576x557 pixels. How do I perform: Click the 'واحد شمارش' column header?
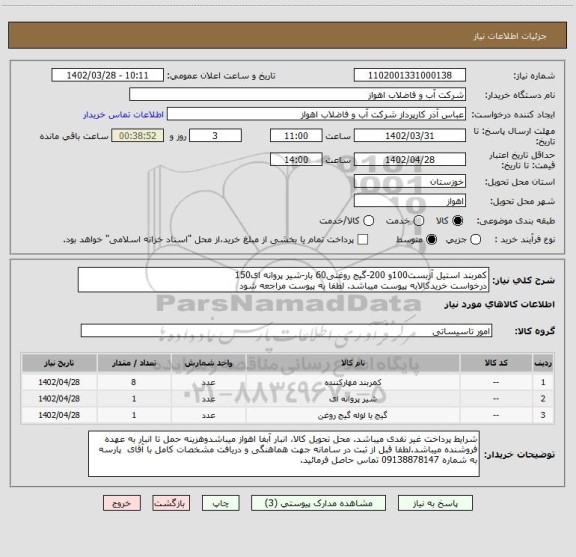coord(208,363)
